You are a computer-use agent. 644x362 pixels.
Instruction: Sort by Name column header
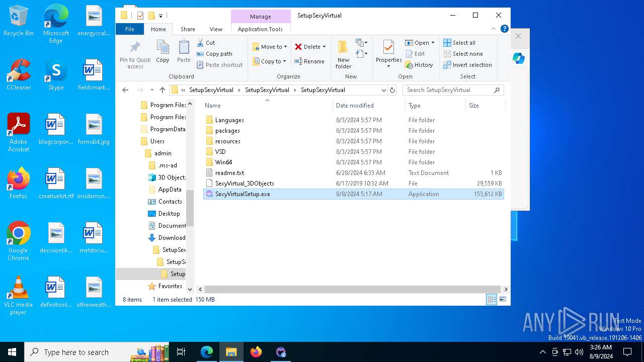pos(267,105)
